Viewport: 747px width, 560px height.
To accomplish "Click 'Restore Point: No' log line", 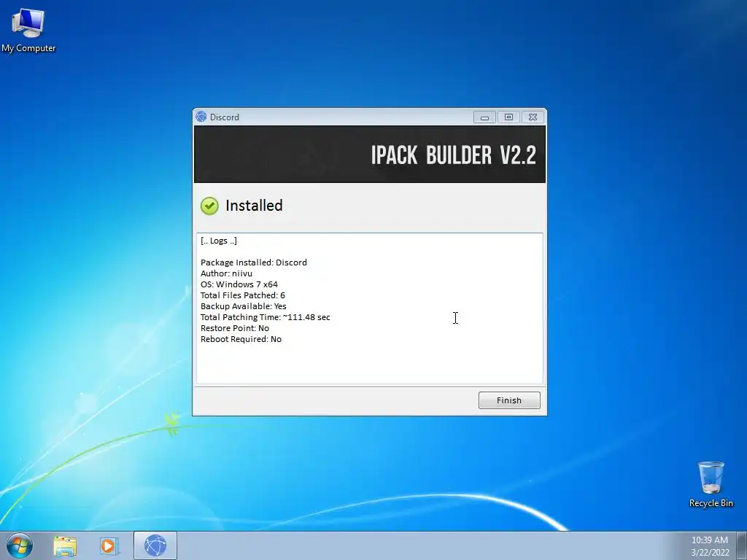I will (x=235, y=328).
